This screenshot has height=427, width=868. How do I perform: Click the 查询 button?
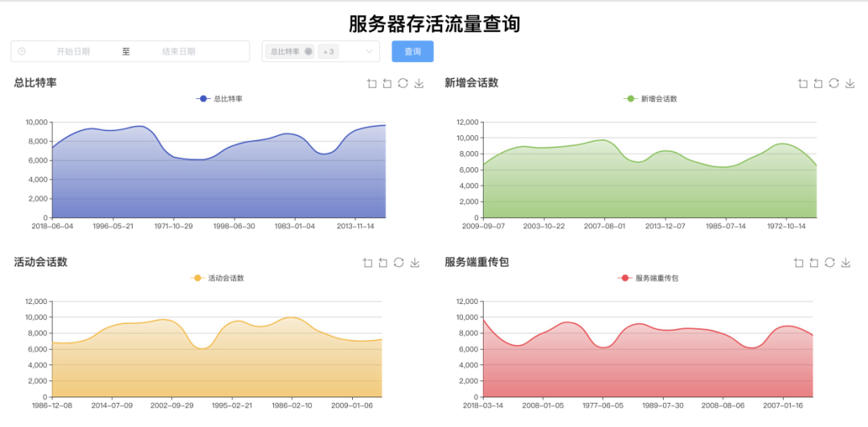[x=412, y=51]
